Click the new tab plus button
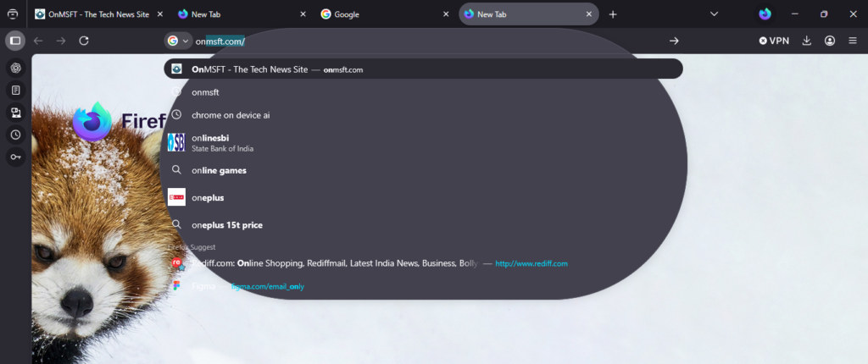 click(613, 14)
